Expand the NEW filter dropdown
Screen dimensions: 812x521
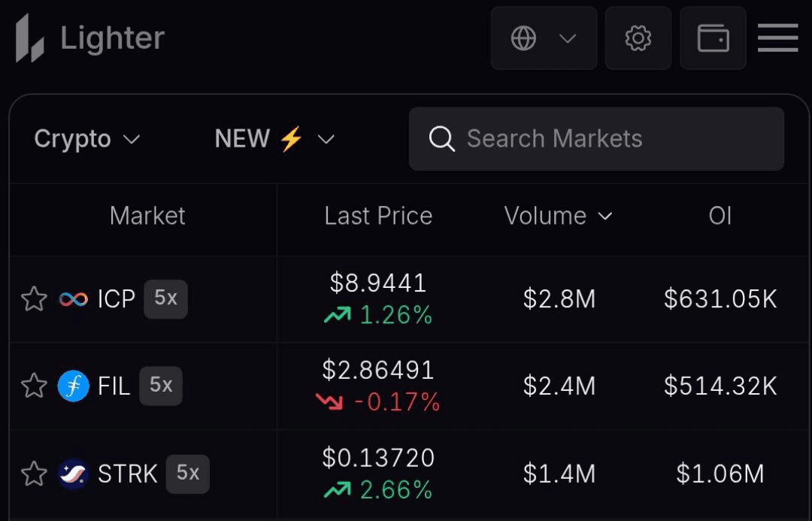(274, 139)
